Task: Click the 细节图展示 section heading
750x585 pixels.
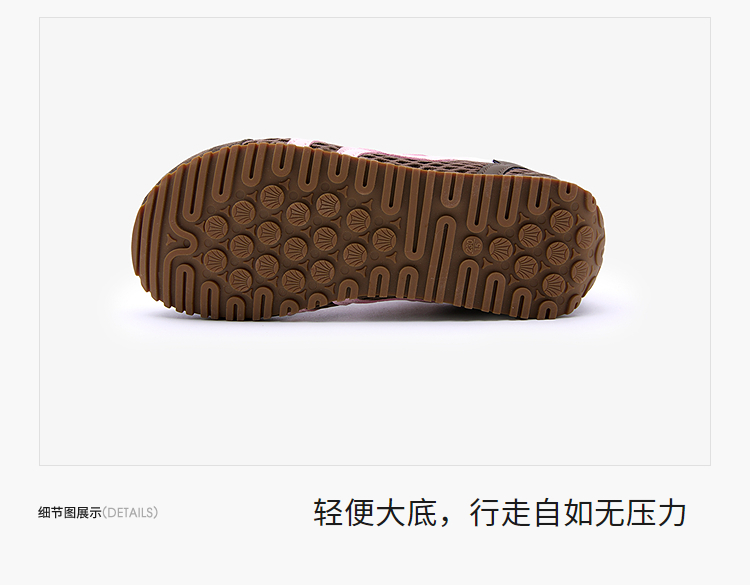Action: pos(70,513)
